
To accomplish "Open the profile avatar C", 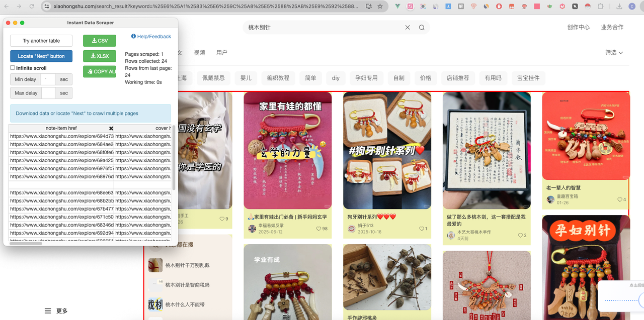I will [632, 7].
